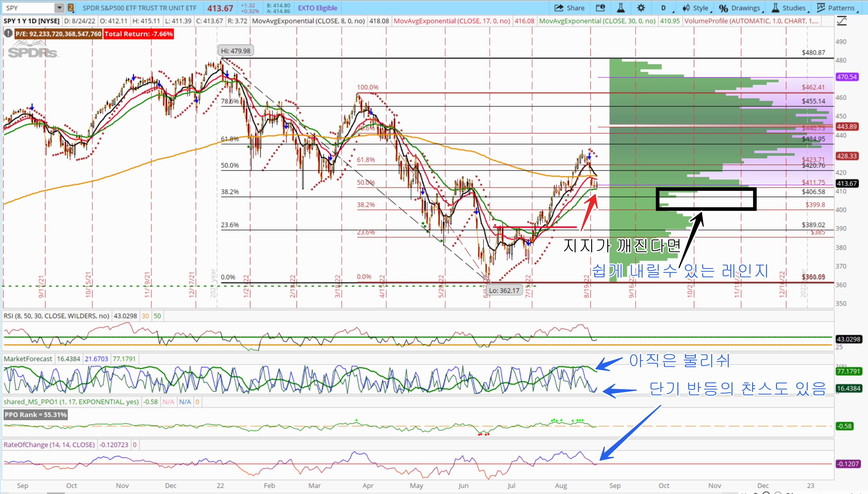The image size is (868, 494).
Task: Click the exclamation warning icon near P/E label
Action: pos(8,33)
